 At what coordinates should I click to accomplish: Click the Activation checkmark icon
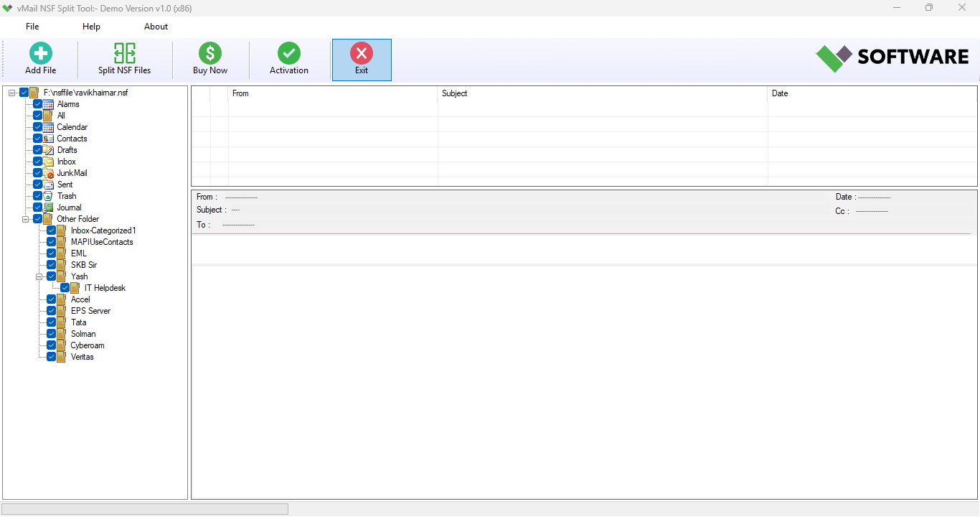point(289,53)
